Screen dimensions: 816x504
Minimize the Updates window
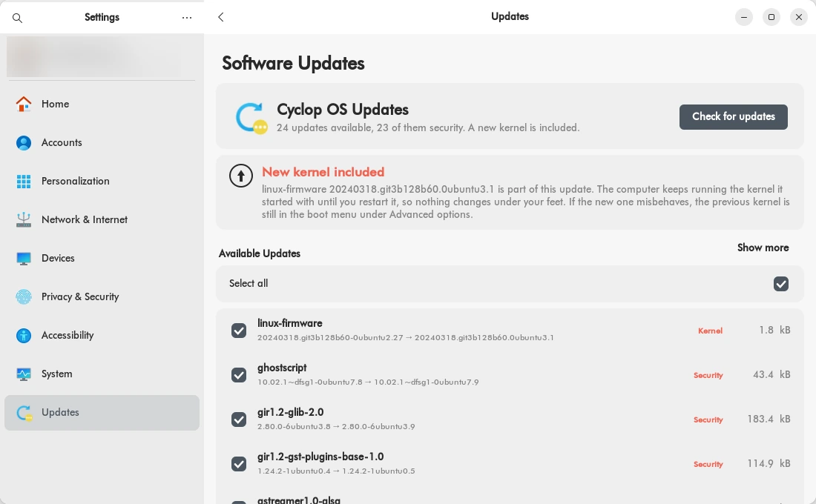click(743, 17)
